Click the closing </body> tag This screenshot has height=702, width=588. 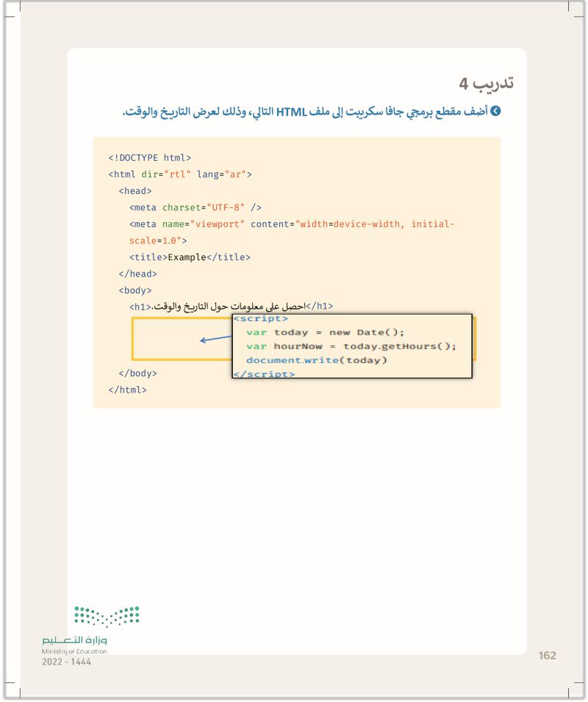138,373
